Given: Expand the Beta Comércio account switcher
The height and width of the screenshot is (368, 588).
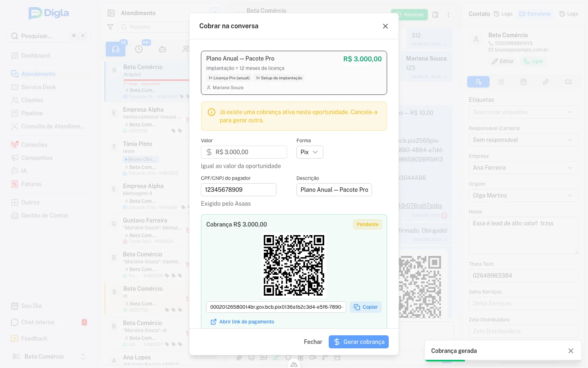Looking at the screenshot, I should pyautogui.click(x=49, y=357).
